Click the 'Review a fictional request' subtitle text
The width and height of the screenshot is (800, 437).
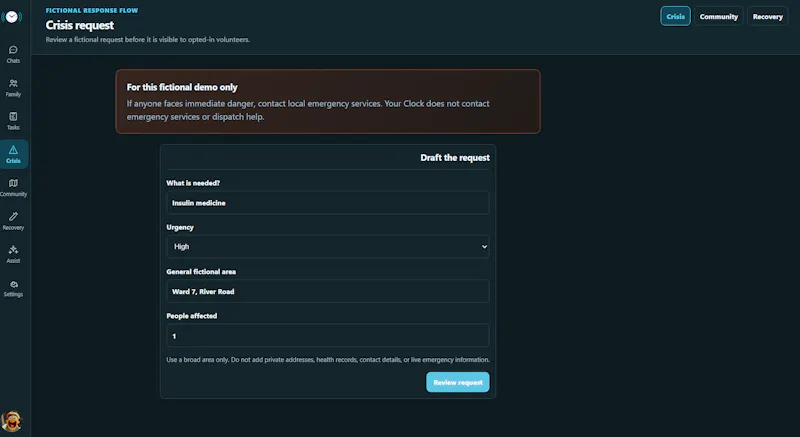[x=147, y=39]
